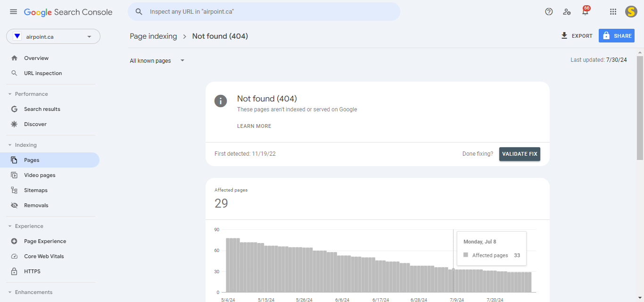The height and width of the screenshot is (302, 644).
Task: Click the Video pages icon
Action: (x=14, y=175)
